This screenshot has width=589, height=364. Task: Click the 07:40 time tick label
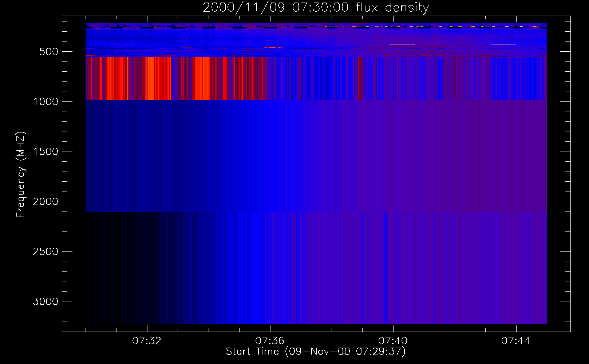393,341
